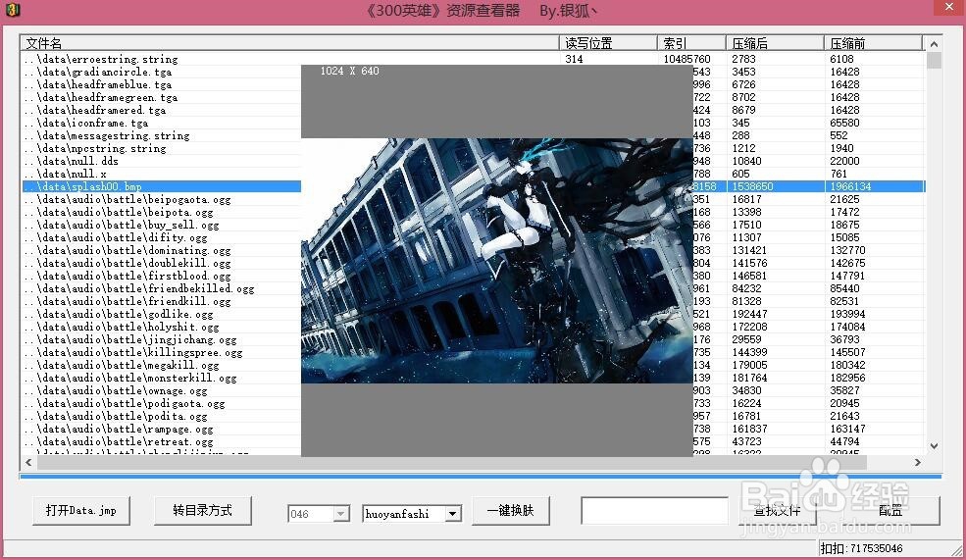Select audio\battle\doublekill.ogg row
Image resolution: width=966 pixels, height=560 pixels.
(x=162, y=263)
